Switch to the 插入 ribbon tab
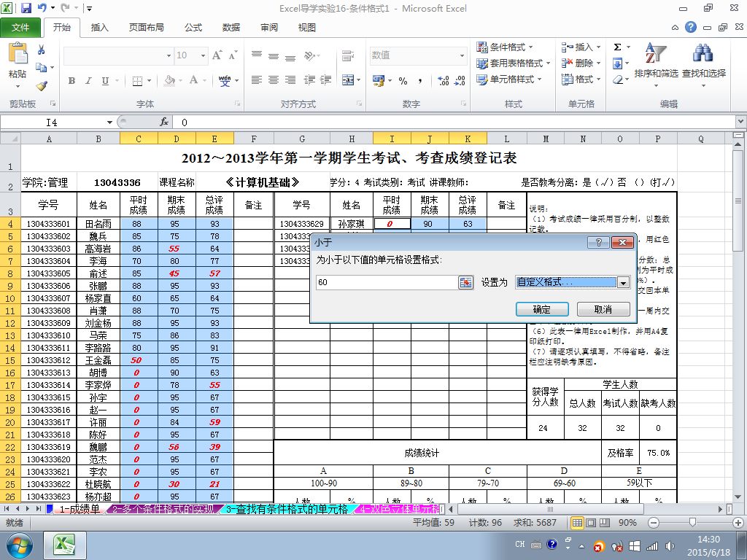Screen dimensions: 747x560 pos(99,28)
